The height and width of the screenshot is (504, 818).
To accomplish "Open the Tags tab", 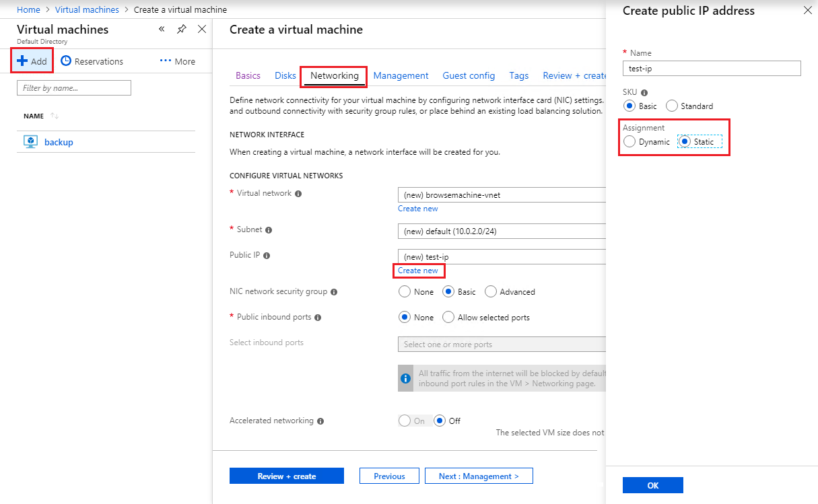I will 519,75.
